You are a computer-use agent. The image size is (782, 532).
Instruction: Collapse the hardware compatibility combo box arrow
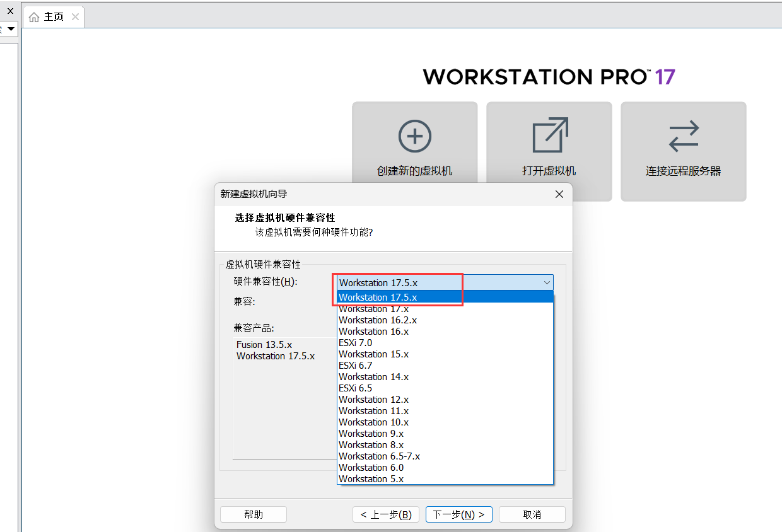547,282
